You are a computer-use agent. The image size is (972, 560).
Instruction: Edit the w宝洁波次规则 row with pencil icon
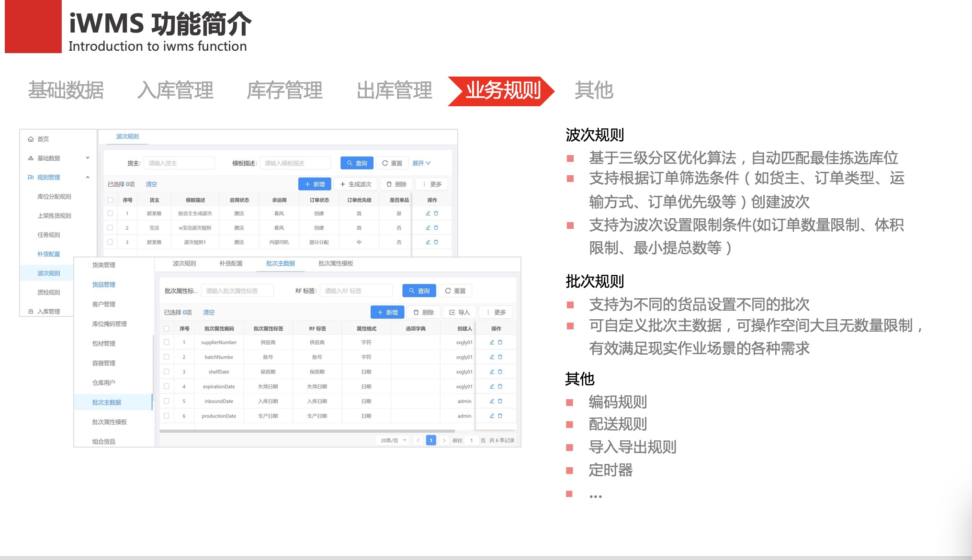(x=428, y=228)
